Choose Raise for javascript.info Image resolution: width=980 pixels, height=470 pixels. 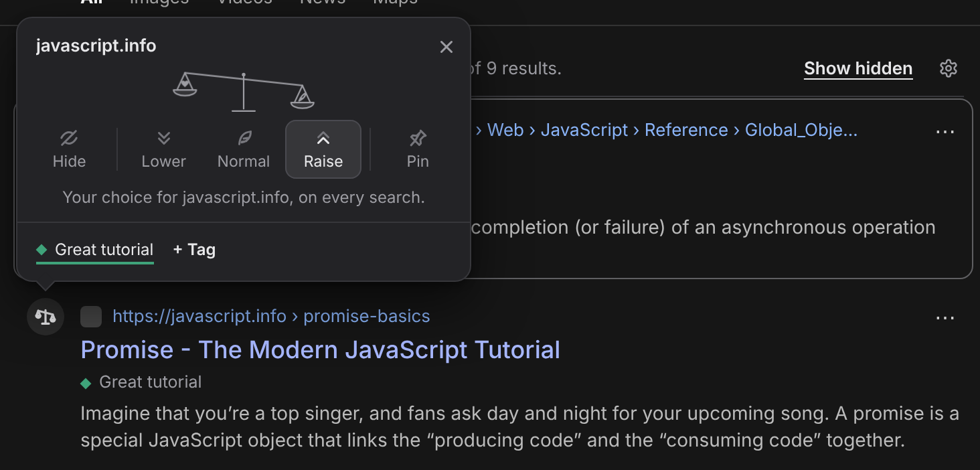(x=323, y=149)
